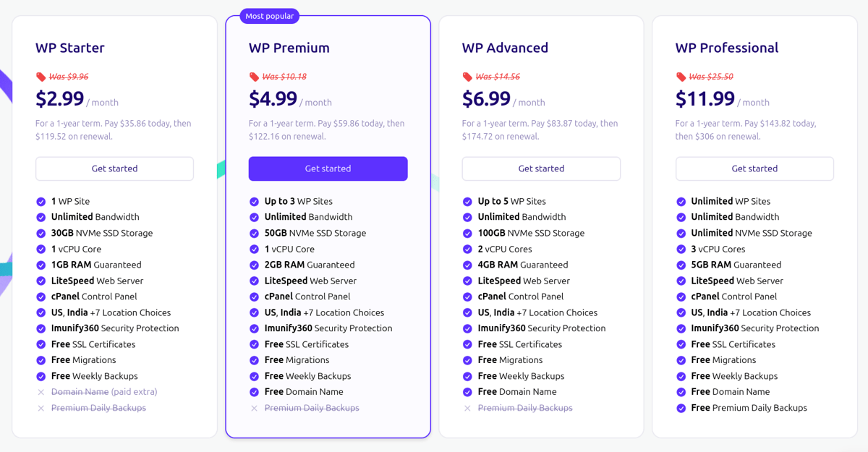Click the crossed-out Domain Name text in WP Starter
868x452 pixels.
[80, 392]
